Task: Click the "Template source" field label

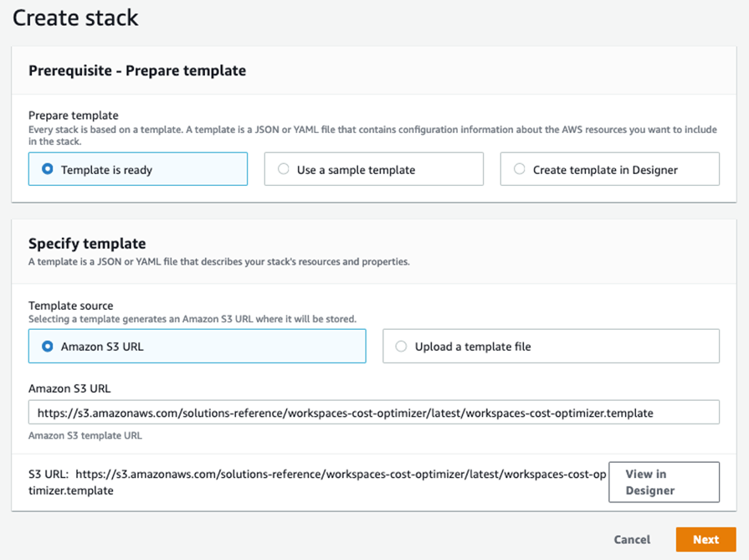Action: (70, 306)
